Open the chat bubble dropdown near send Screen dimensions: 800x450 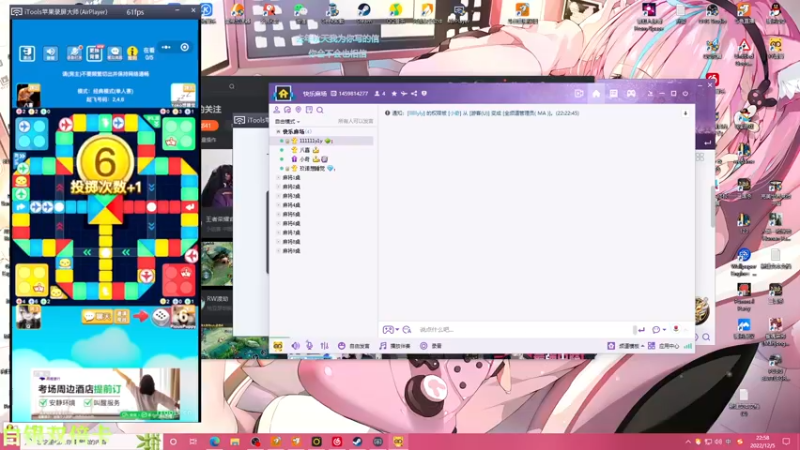[659, 330]
